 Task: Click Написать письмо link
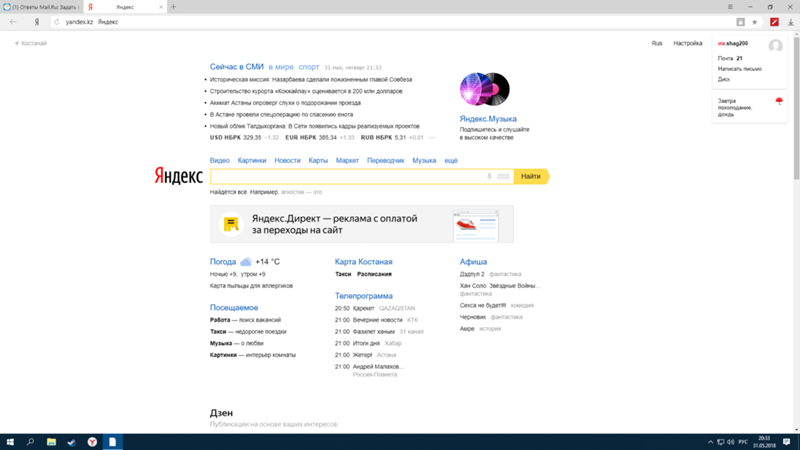pos(740,69)
